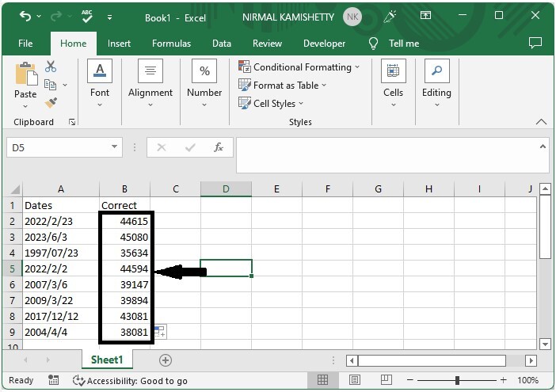556x392 pixels.
Task: Select the Format Painter brush icon
Action: pos(51,103)
